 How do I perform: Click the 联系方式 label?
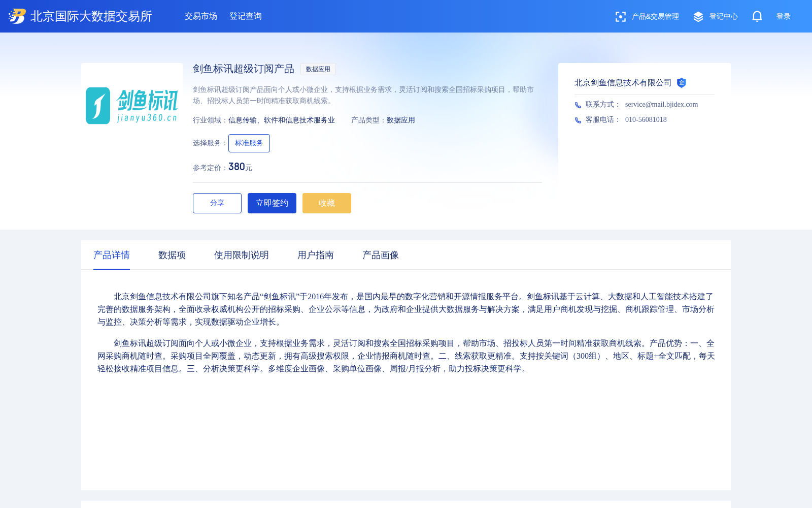(603, 105)
